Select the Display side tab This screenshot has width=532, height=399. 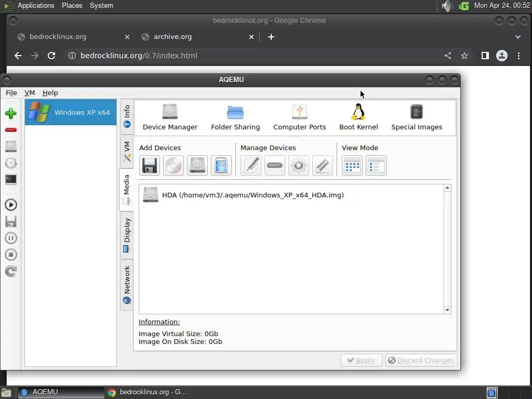(x=127, y=235)
